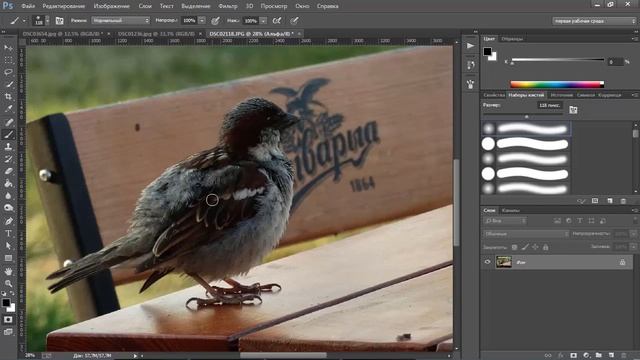Switch to the Образцы tab
The height and width of the screenshot is (360, 640).
click(x=512, y=39)
